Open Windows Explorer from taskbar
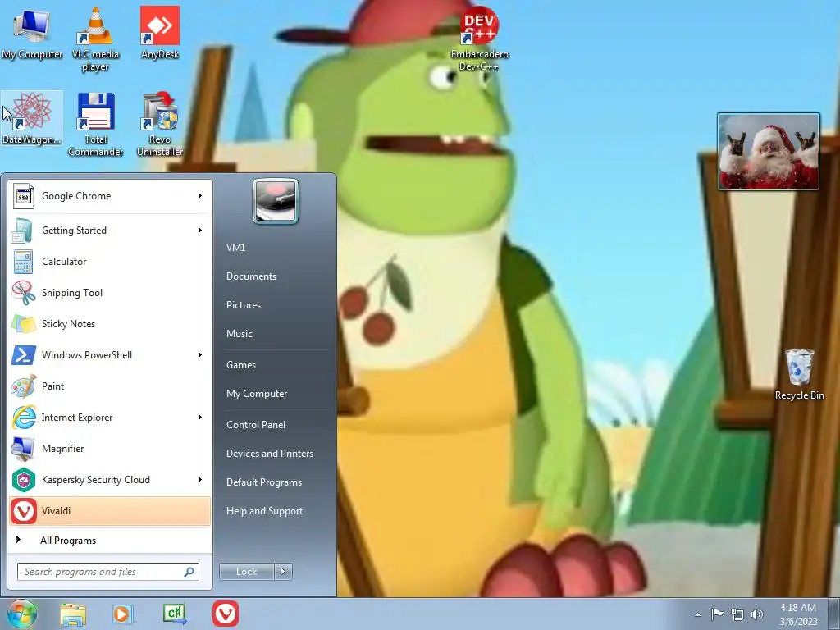The height and width of the screenshot is (630, 840). 73,614
